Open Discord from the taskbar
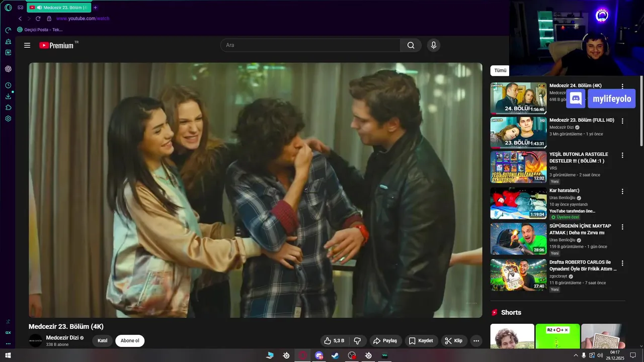 tap(319, 355)
